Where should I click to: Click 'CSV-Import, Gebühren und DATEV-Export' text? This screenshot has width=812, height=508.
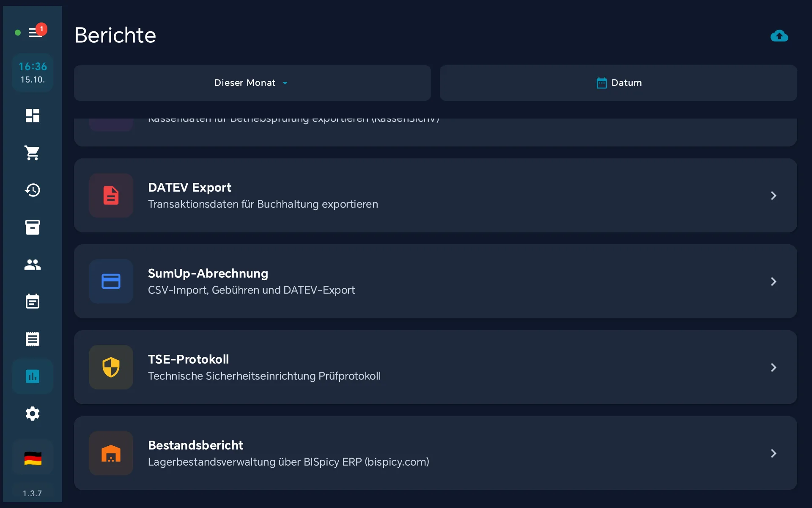(251, 290)
